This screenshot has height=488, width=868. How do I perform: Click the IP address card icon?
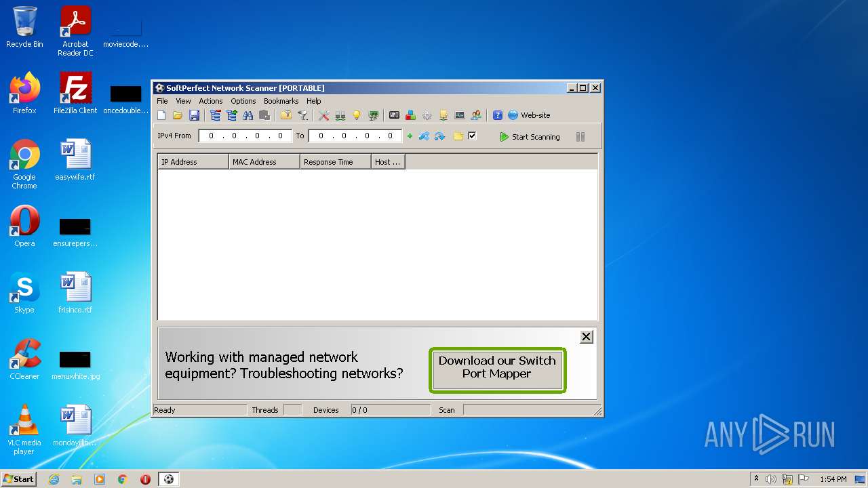(x=373, y=115)
